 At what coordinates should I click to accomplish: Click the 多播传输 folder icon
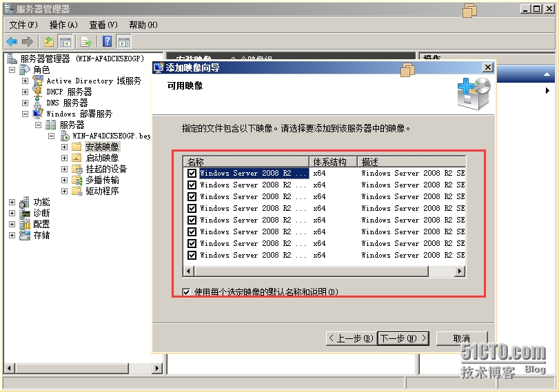pyautogui.click(x=77, y=180)
